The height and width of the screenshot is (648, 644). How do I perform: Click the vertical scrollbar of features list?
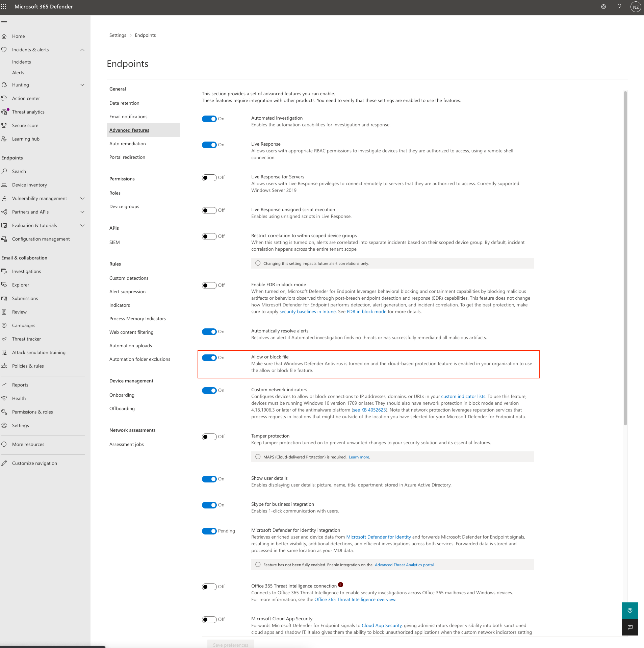click(x=625, y=258)
